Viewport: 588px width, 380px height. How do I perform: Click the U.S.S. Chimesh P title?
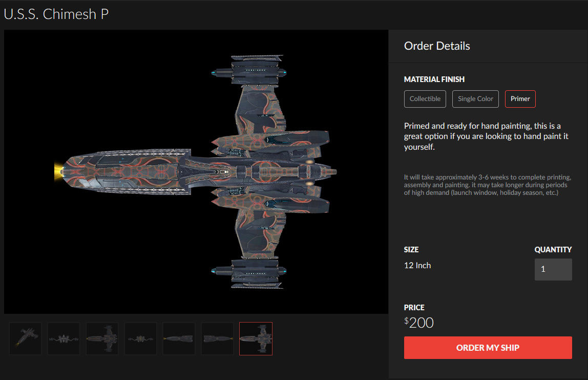56,14
